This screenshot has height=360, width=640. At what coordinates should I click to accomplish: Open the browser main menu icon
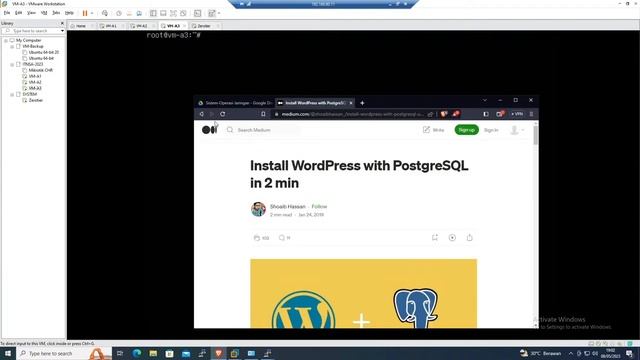(531, 114)
